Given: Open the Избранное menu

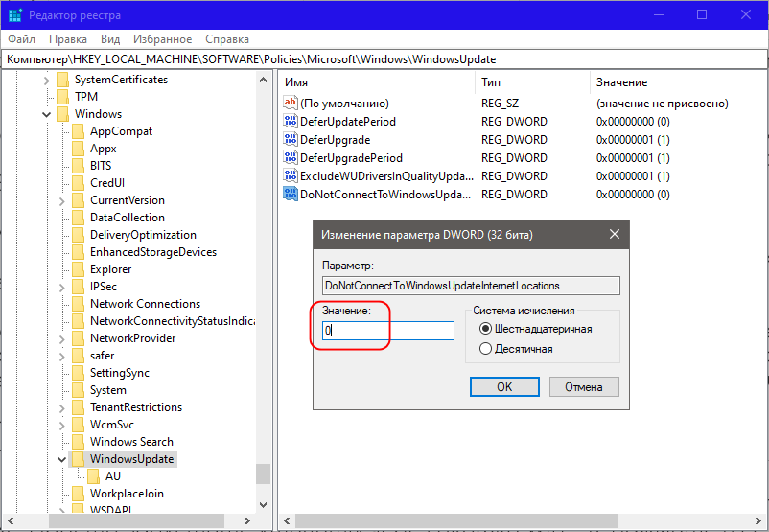Looking at the screenshot, I should [x=163, y=38].
